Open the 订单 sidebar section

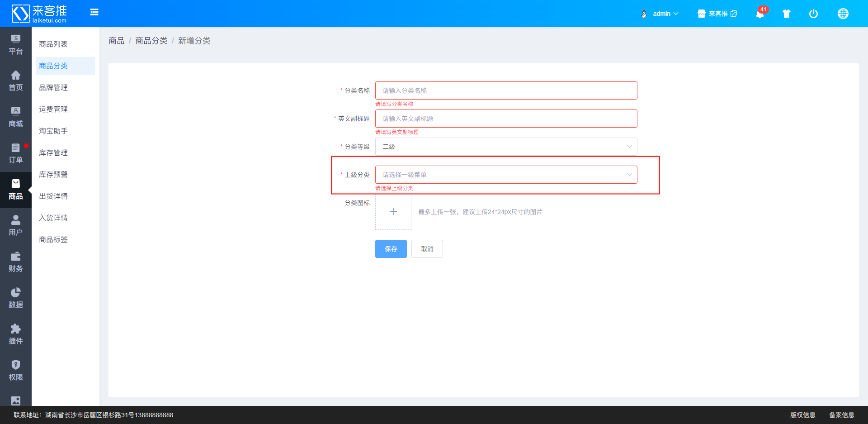click(x=16, y=154)
